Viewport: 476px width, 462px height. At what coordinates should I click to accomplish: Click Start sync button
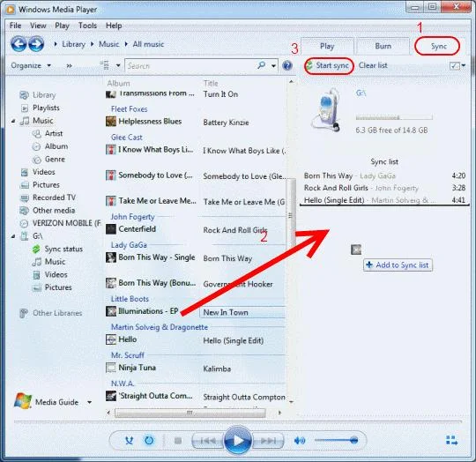click(x=329, y=65)
